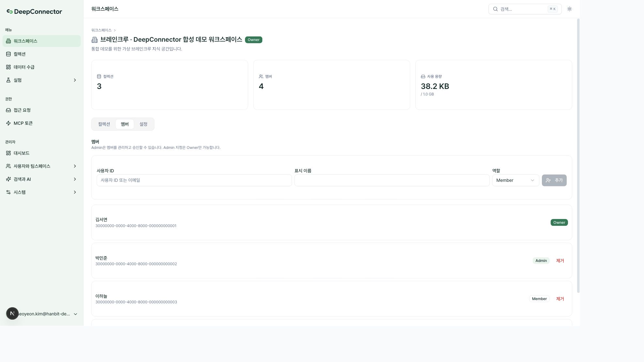
Task: Click the 시스템 sliders icon
Action: tap(8, 192)
